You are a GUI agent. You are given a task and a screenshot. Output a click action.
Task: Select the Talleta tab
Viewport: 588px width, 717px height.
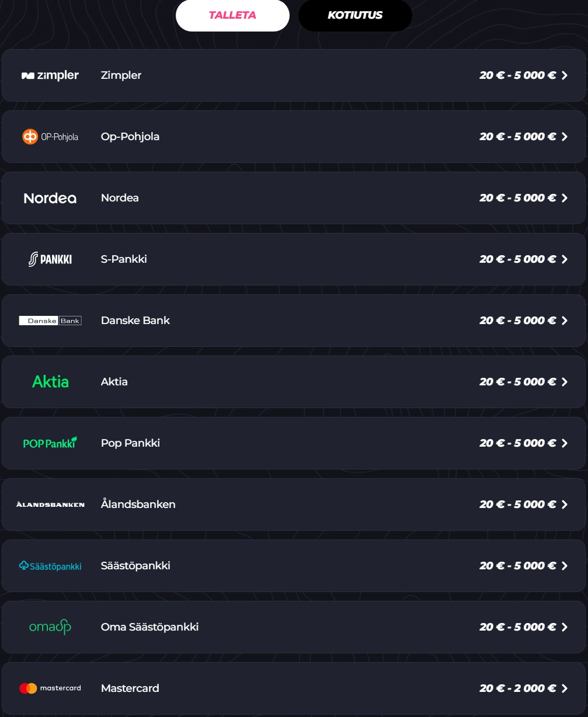pyautogui.click(x=232, y=15)
